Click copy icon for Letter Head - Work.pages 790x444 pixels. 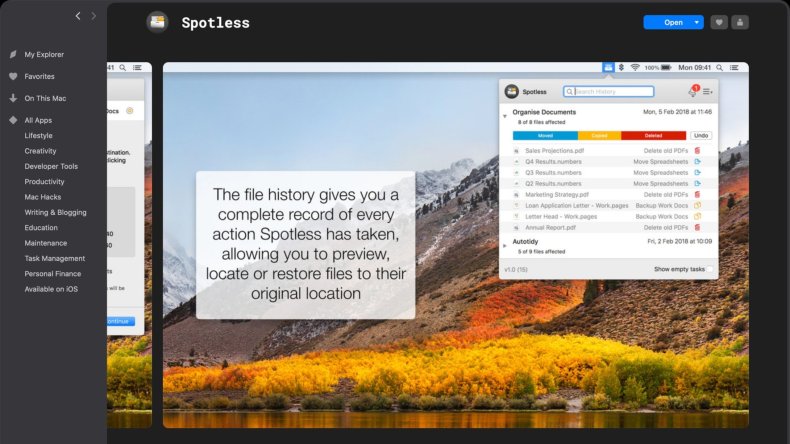(697, 217)
